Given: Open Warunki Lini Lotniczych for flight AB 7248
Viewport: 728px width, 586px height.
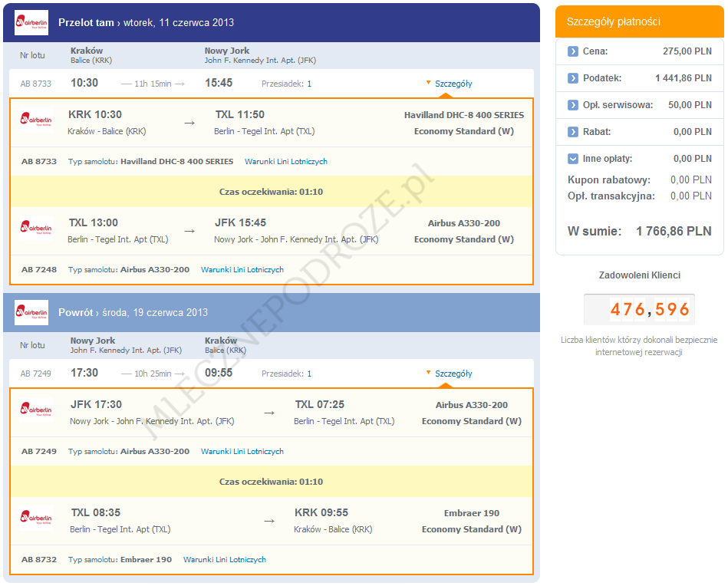Looking at the screenshot, I should click(x=242, y=270).
